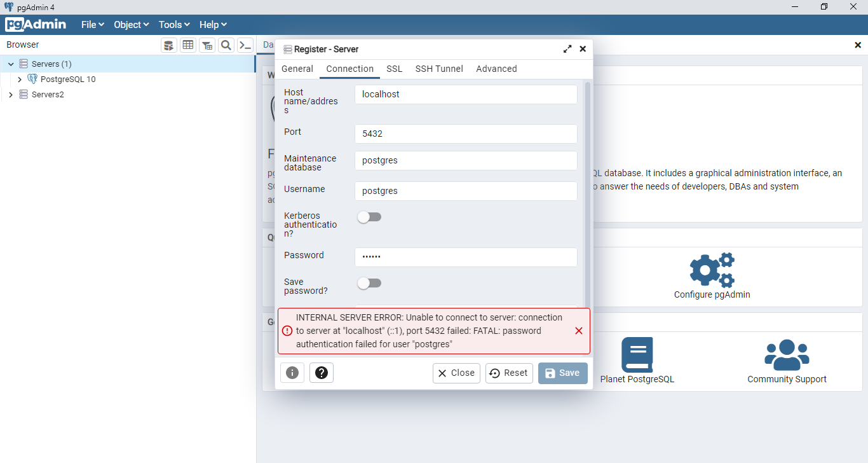The height and width of the screenshot is (463, 868).
Task: Click the Maintenance database field
Action: (x=466, y=160)
